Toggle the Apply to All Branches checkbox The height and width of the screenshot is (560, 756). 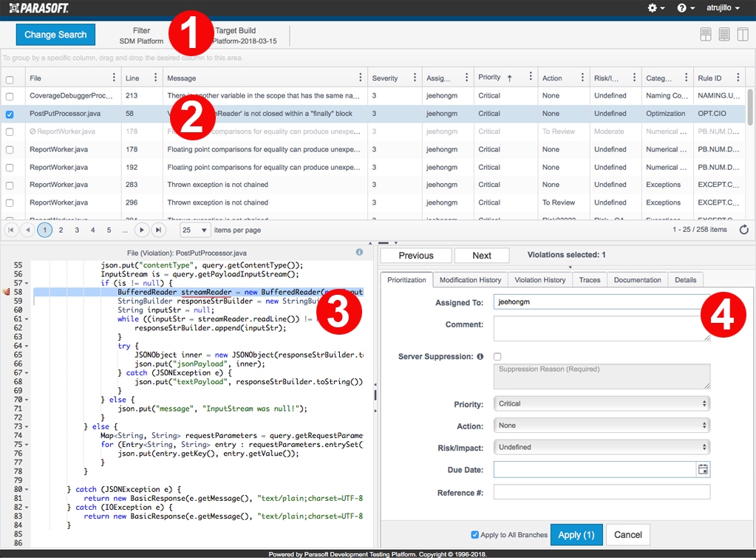475,534
